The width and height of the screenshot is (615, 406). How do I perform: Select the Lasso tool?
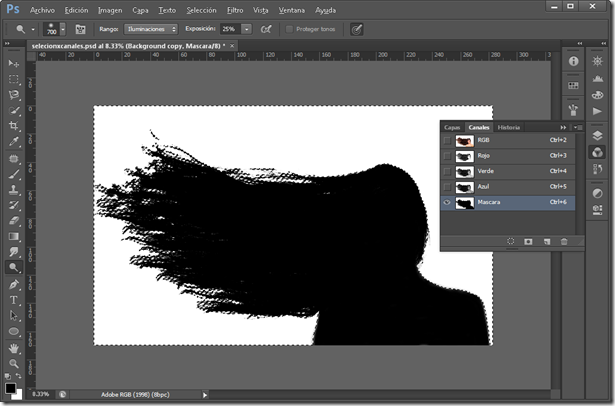pos(14,95)
